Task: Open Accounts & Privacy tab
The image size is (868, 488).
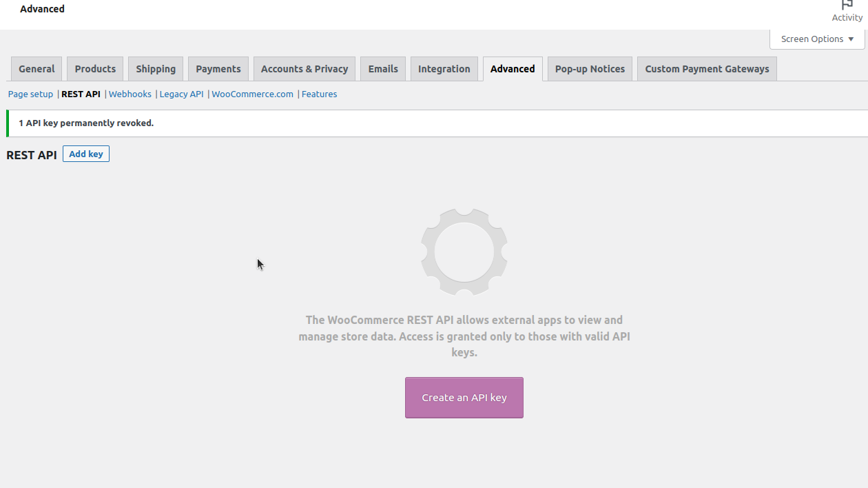Action: (x=304, y=69)
